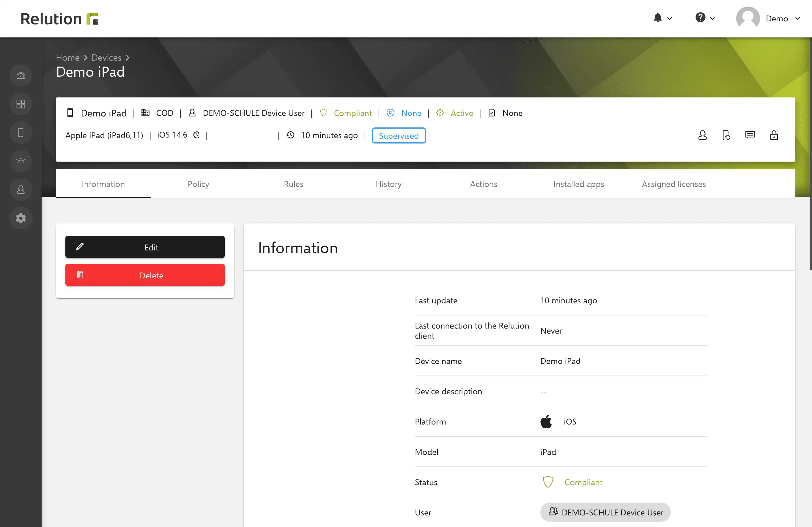Image resolution: width=812 pixels, height=527 pixels.
Task: Click Device name value 'Demo iPad'
Action: coord(560,361)
